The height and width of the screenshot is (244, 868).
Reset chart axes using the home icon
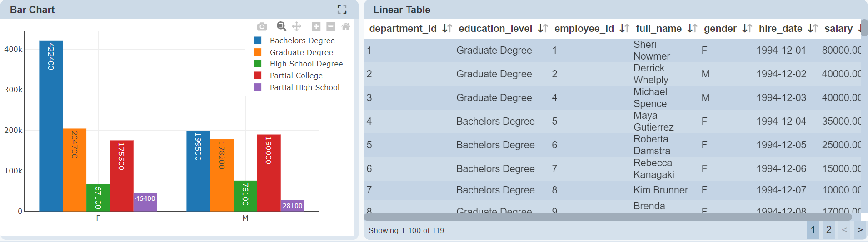tap(346, 26)
